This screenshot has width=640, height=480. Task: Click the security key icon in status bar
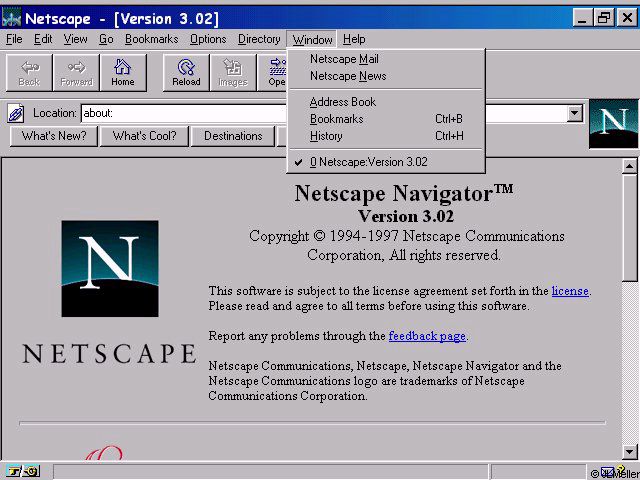tap(23, 471)
